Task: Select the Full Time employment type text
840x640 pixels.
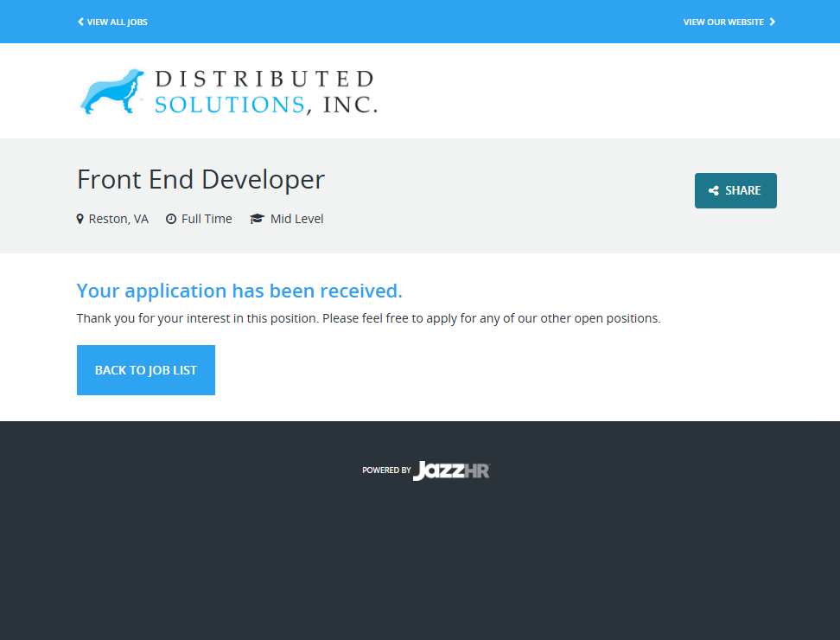Action: [x=207, y=220]
